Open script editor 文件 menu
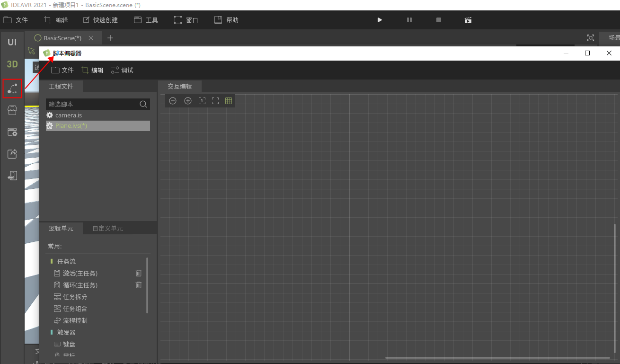620x364 pixels. pos(62,70)
